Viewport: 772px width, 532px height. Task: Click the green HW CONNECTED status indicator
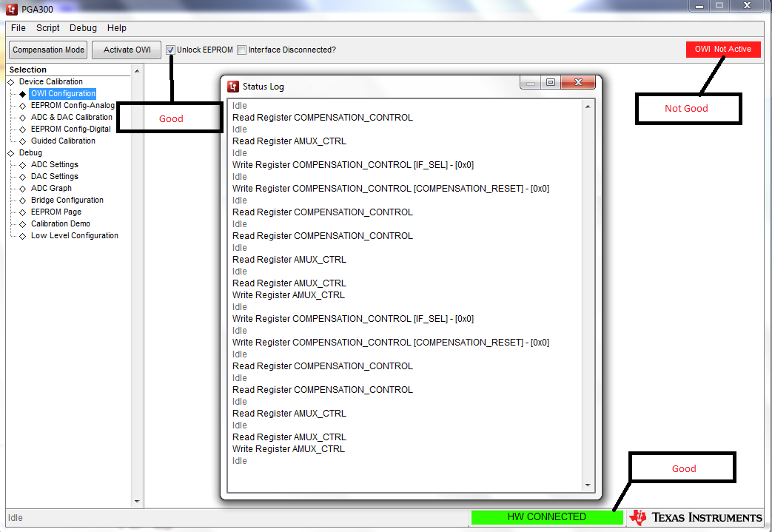coord(546,516)
